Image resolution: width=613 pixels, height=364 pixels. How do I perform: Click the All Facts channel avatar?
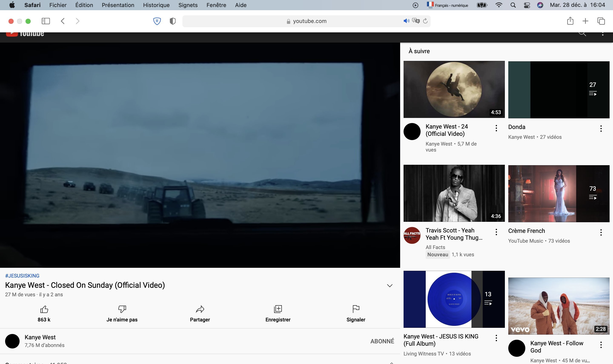click(412, 235)
